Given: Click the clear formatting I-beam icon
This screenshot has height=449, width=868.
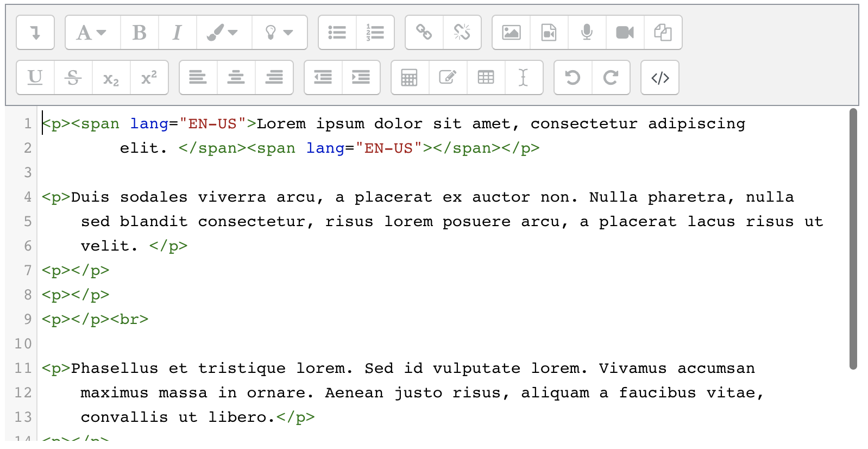Looking at the screenshot, I should tap(523, 78).
